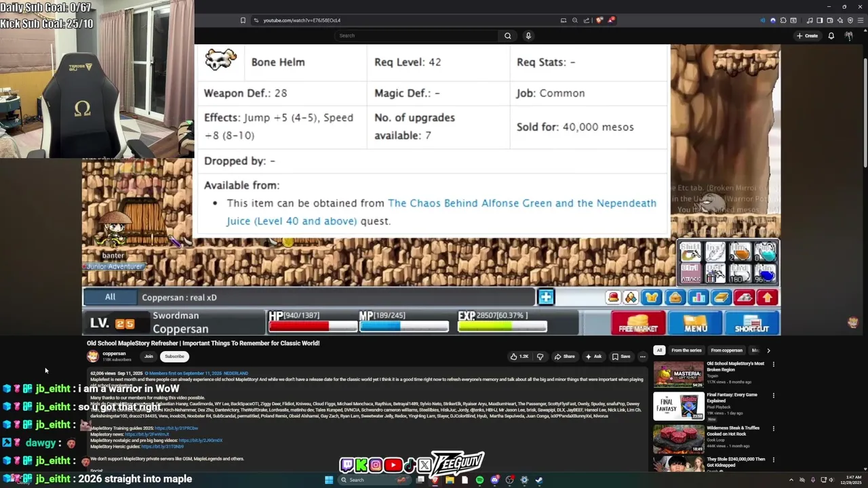
Task: Click the Join channel button
Action: point(149,357)
